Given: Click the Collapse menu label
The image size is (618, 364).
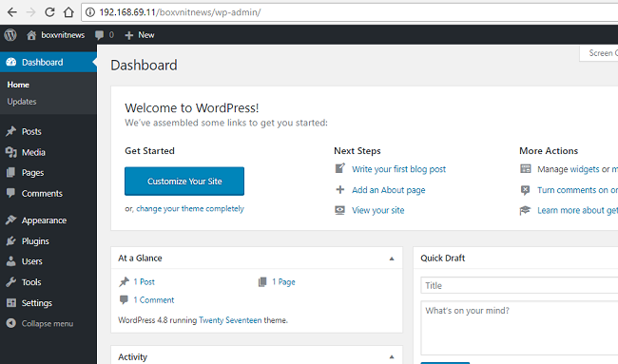Looking at the screenshot, I should (48, 323).
